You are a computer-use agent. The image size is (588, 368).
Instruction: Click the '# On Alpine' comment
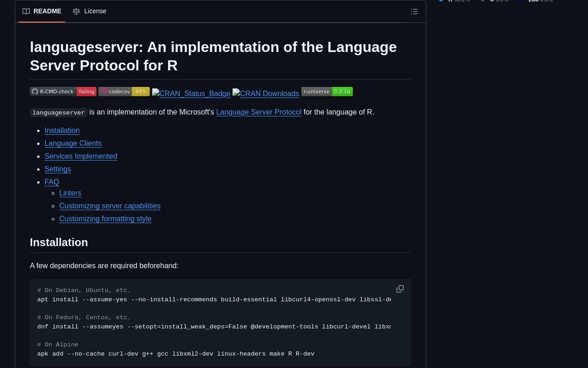click(x=58, y=345)
